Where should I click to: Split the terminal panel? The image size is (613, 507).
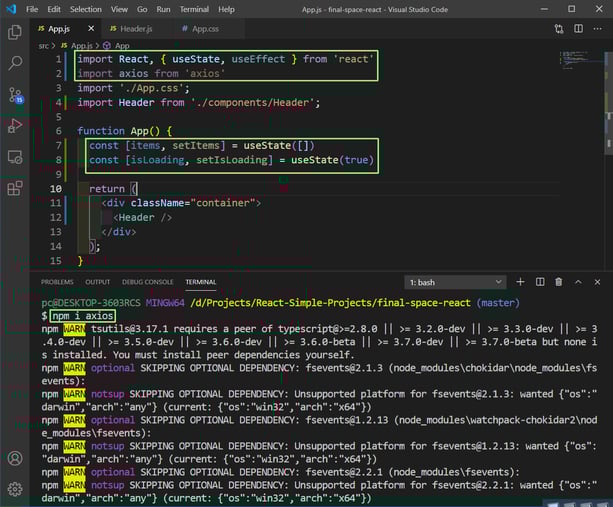[x=540, y=282]
